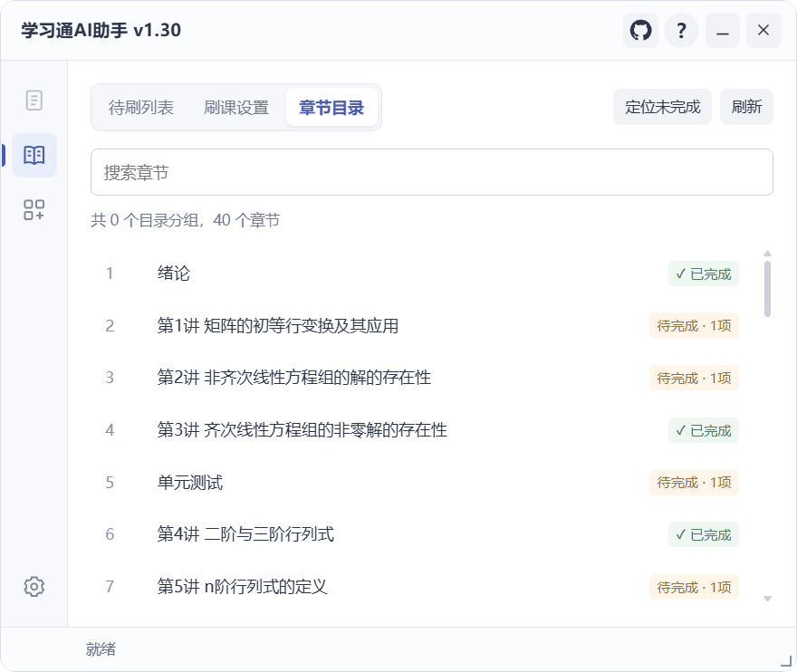
Task: Click the 已完成 badge for 第3讲
Action: (704, 430)
